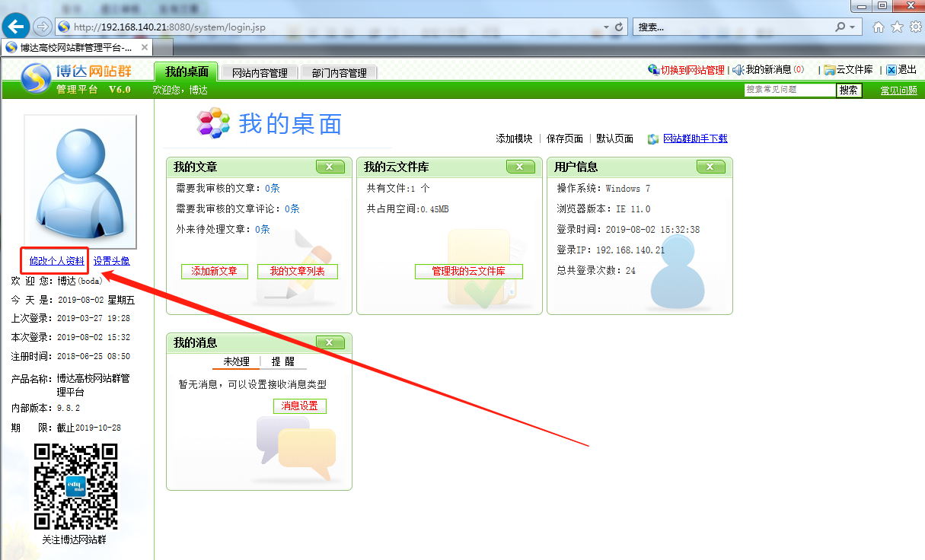Click the 搜索常见问题 input field
Viewport: 925px width, 560px height.
(x=789, y=90)
